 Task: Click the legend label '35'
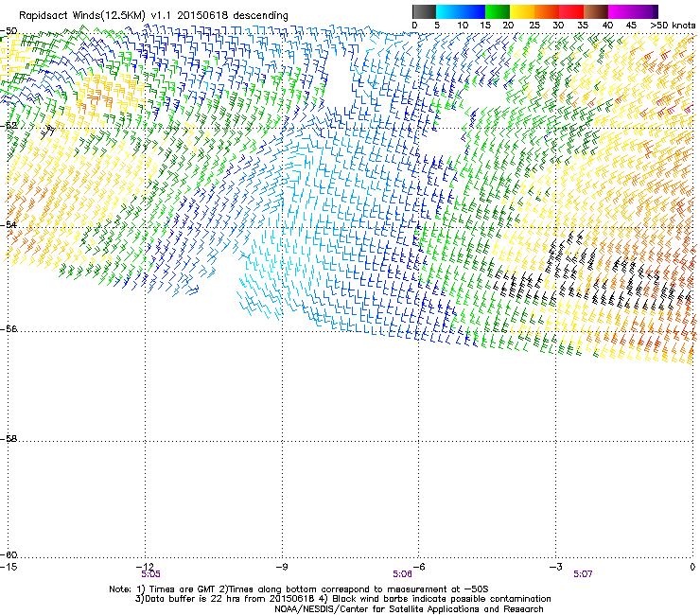pyautogui.click(x=583, y=26)
